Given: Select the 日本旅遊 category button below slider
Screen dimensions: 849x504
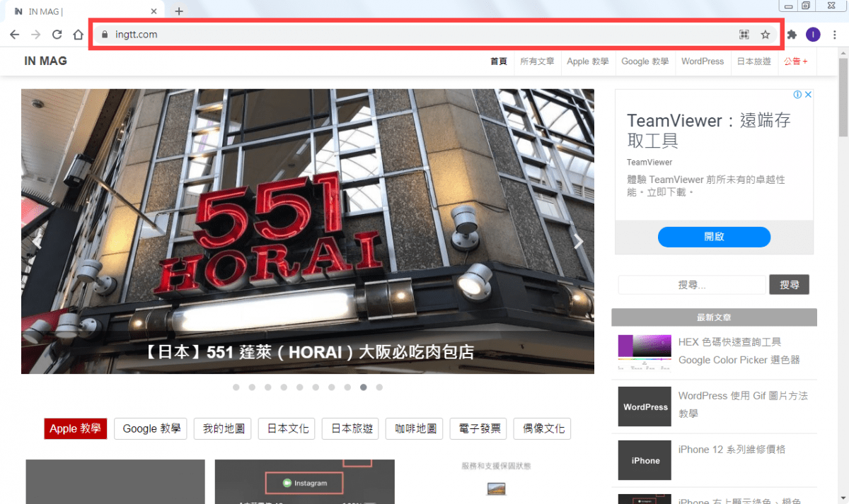Looking at the screenshot, I should [350, 428].
